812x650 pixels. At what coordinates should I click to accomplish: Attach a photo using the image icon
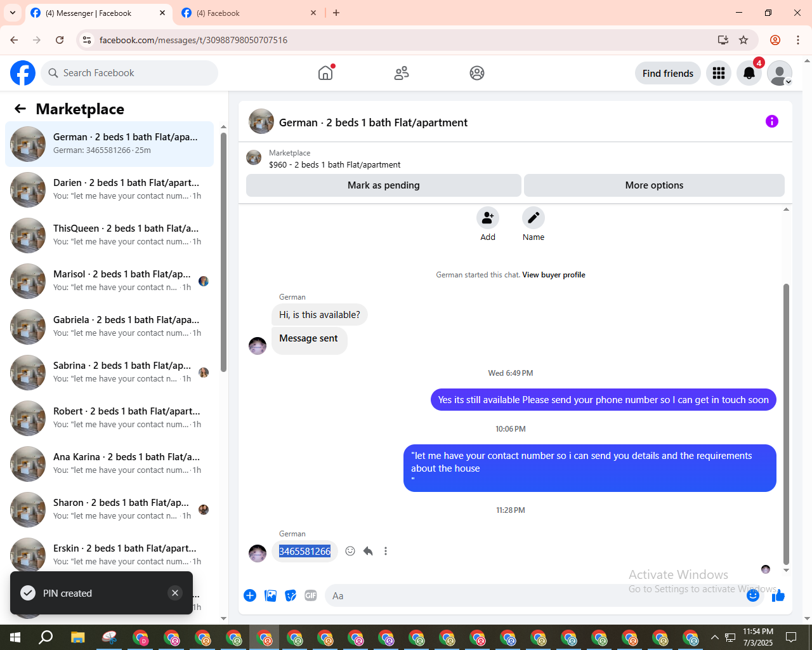click(270, 595)
